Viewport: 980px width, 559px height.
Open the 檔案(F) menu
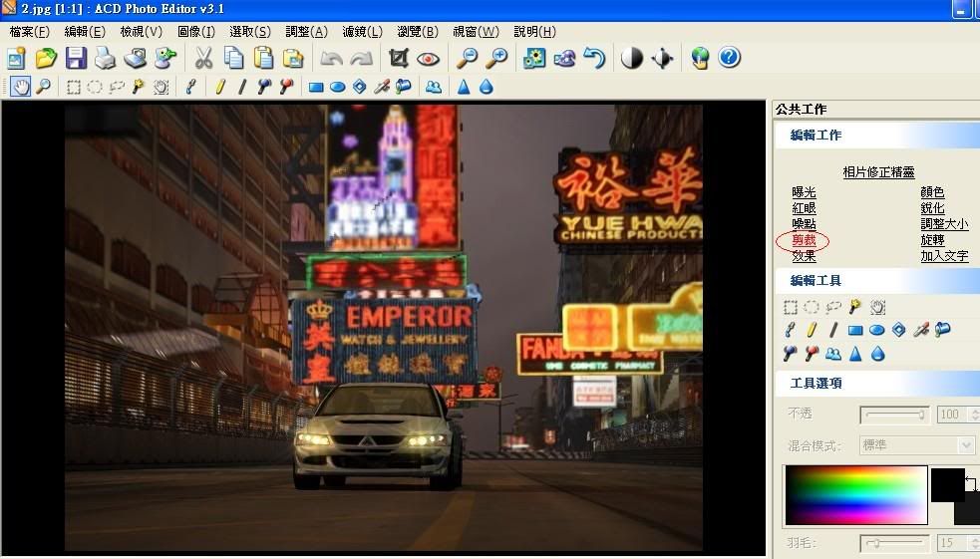(29, 32)
